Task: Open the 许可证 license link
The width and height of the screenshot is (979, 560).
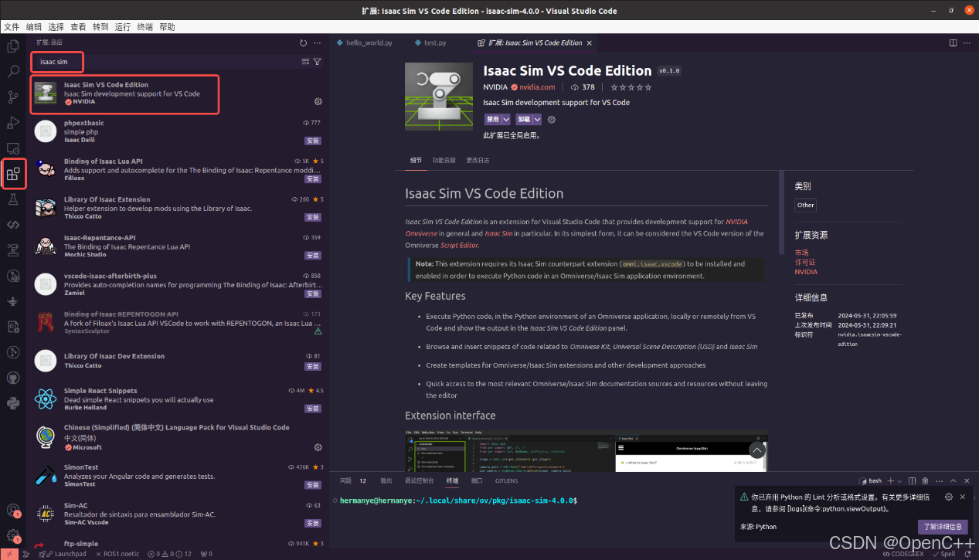Action: tap(806, 262)
